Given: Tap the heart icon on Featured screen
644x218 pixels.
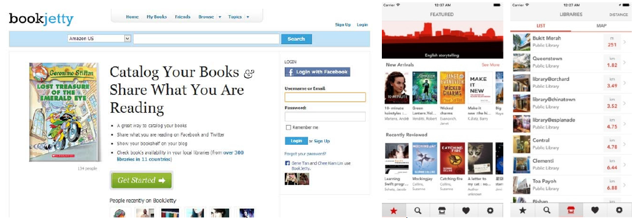Looking at the screenshot, I should point(466,210).
